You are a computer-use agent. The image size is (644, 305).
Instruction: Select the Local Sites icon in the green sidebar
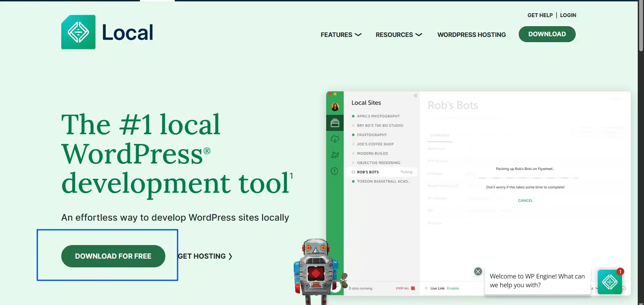pos(335,123)
